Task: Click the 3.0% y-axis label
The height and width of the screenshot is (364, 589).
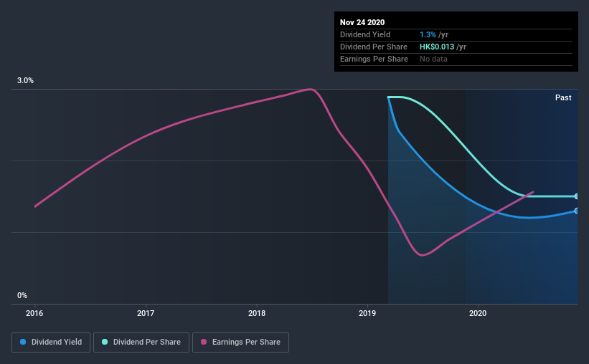Action: click(25, 80)
